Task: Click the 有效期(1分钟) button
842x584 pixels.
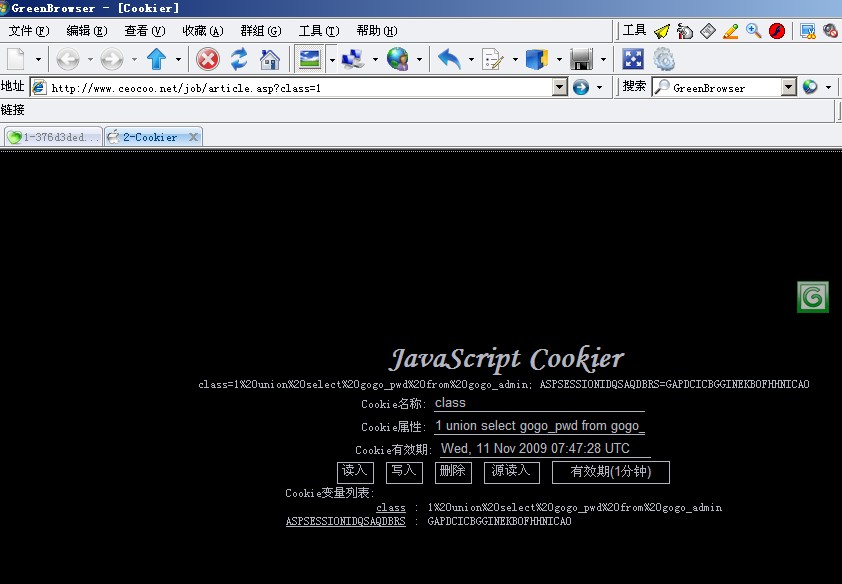Action: 611,472
